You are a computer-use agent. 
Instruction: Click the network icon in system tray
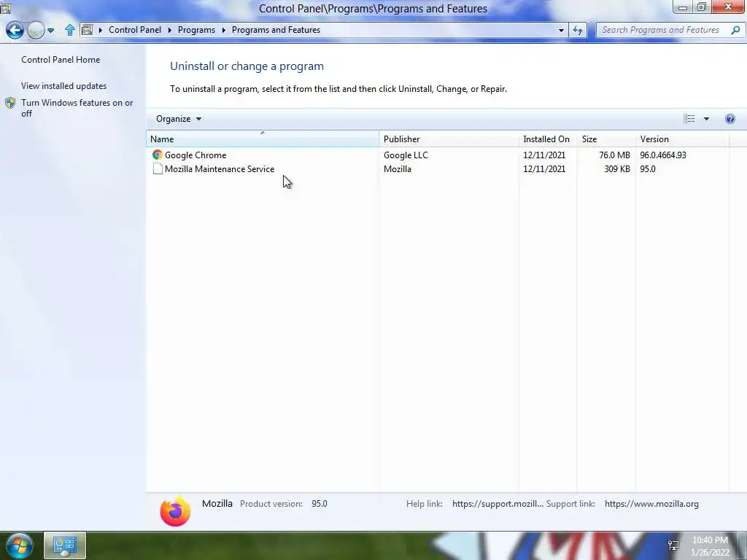pyautogui.click(x=673, y=545)
